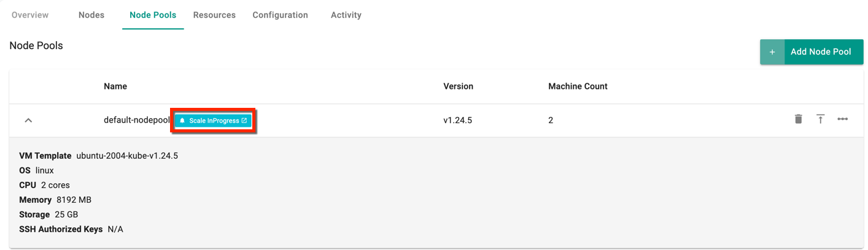View the Activity tab
Screen dimensions: 868x250
(346, 15)
